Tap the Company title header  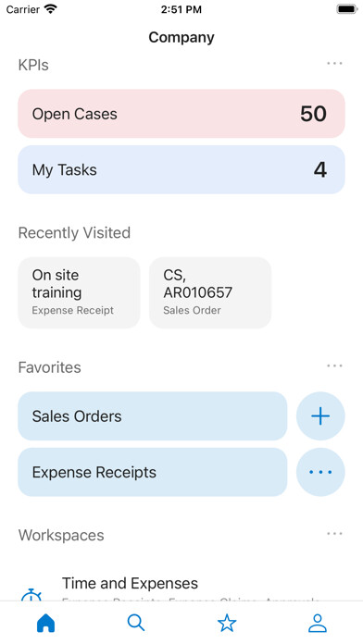181,37
